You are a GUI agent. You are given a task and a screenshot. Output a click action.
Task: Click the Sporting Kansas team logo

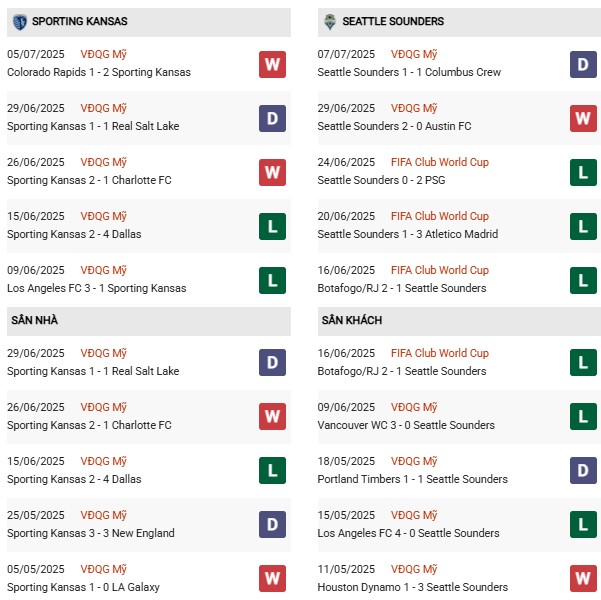pos(19,21)
